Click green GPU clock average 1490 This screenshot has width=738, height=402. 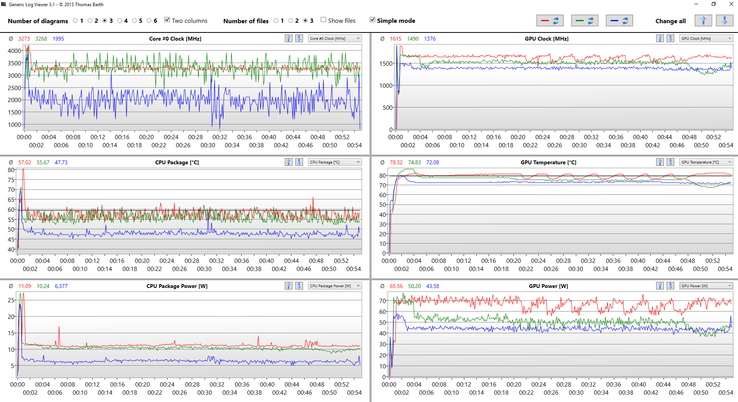[413, 39]
